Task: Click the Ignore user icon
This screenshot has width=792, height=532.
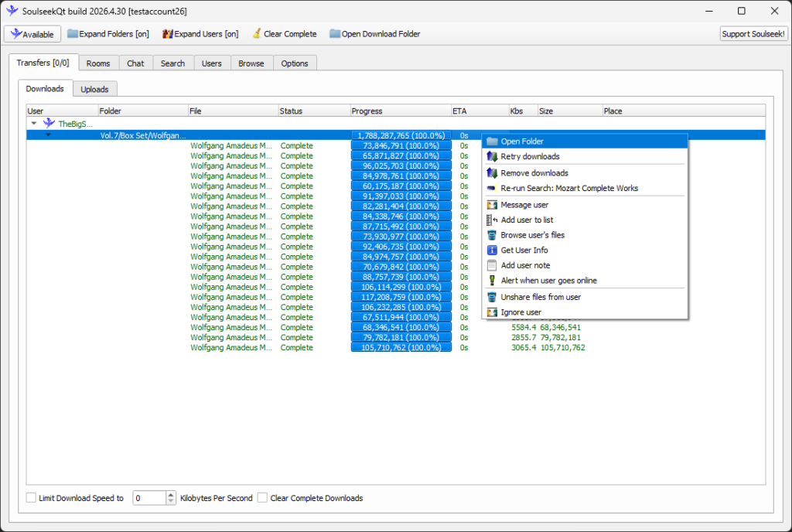Action: tap(492, 312)
